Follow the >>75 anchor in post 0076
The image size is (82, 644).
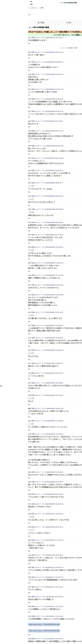point(31,353)
